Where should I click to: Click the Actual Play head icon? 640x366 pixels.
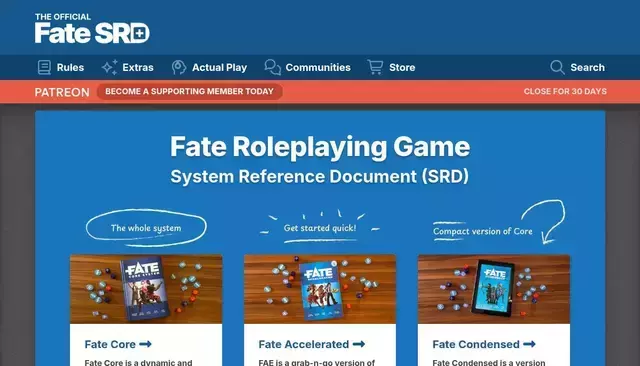pos(179,67)
